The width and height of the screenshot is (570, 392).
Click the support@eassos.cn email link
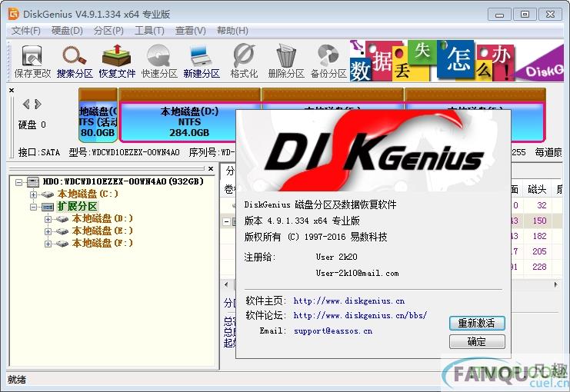pos(333,331)
